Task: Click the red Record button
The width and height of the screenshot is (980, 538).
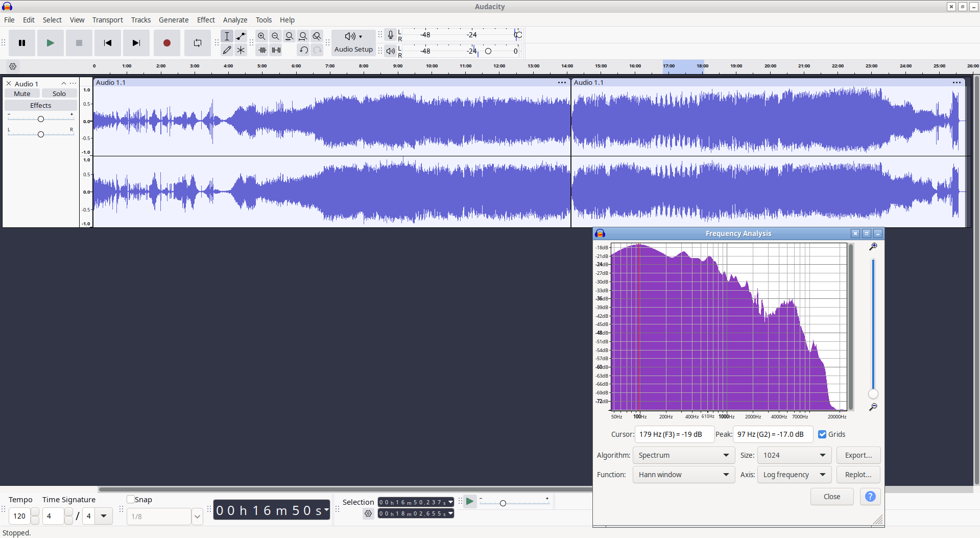Action: point(167,43)
